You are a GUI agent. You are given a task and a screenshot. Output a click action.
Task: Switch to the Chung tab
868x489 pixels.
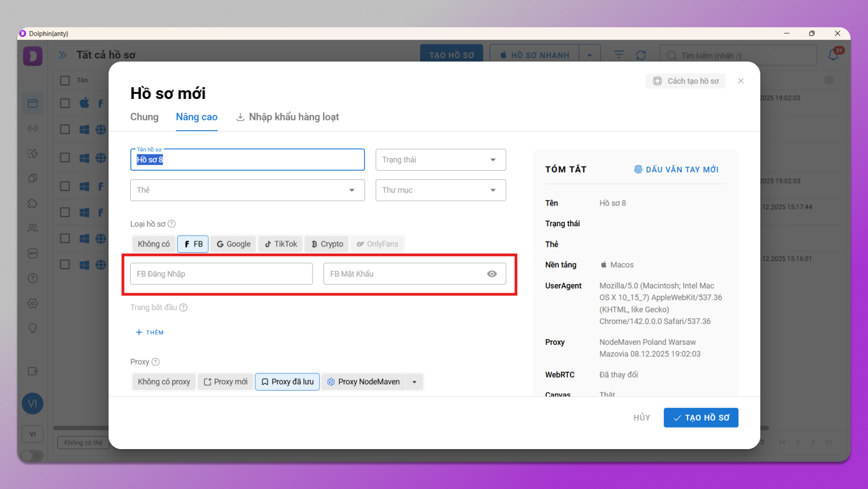tap(144, 117)
